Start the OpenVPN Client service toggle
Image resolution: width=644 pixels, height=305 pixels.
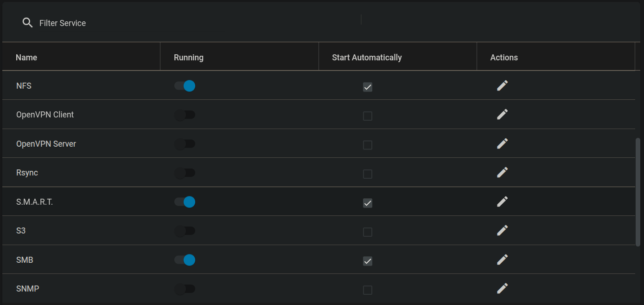[185, 115]
